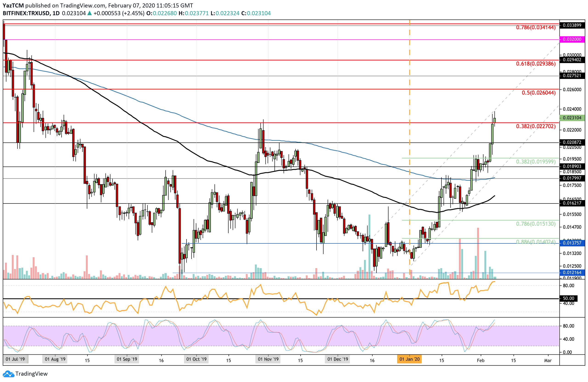Select the 0.786(0.034144) Fibonacci label
Screen dimensions: 588x382
click(536, 28)
